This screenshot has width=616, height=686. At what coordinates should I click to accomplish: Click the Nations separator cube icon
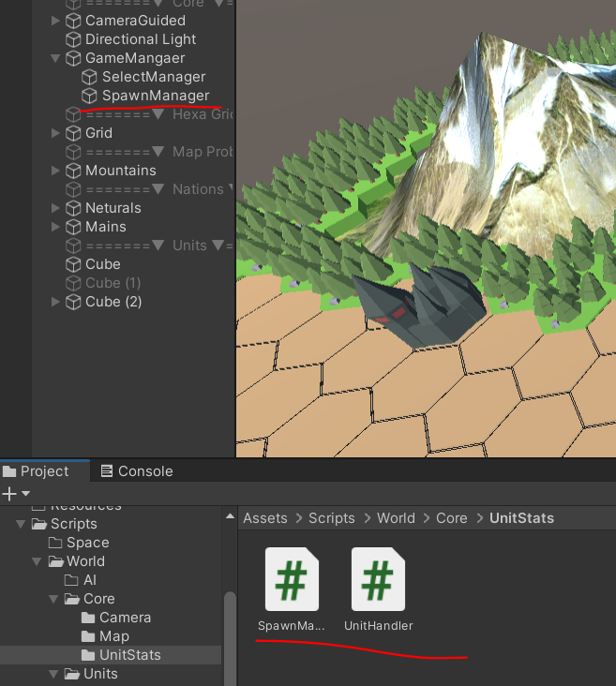(x=73, y=189)
